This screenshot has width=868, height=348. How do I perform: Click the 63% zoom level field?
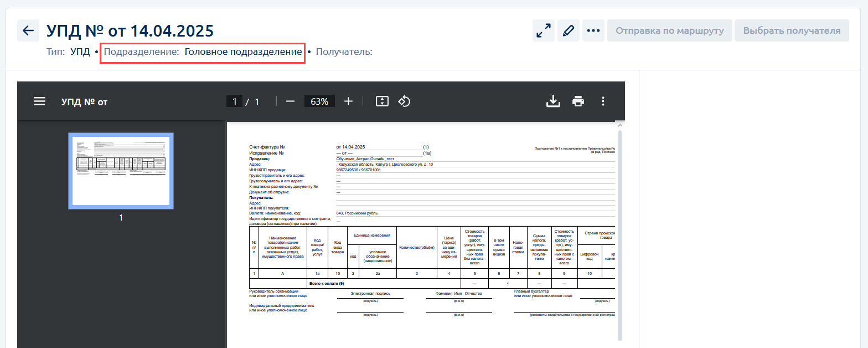319,101
